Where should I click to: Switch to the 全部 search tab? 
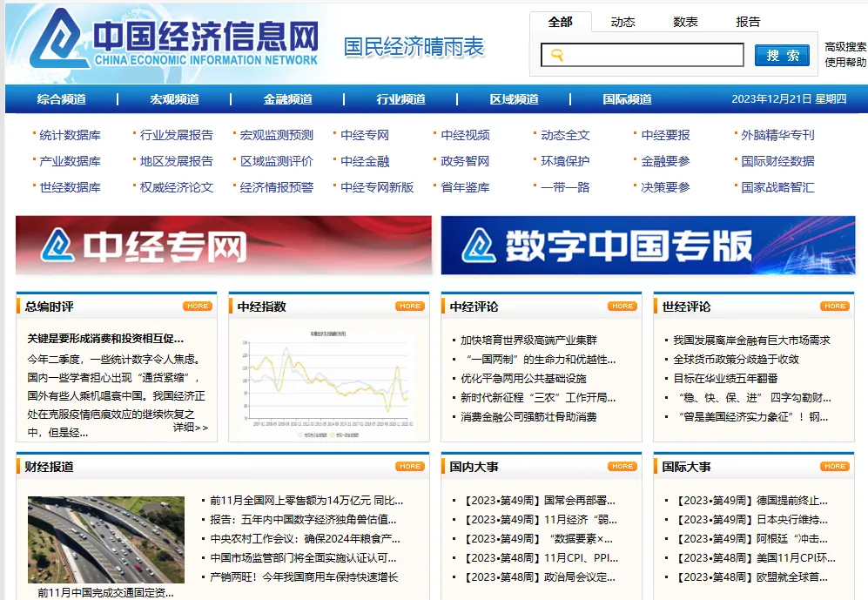coord(560,22)
